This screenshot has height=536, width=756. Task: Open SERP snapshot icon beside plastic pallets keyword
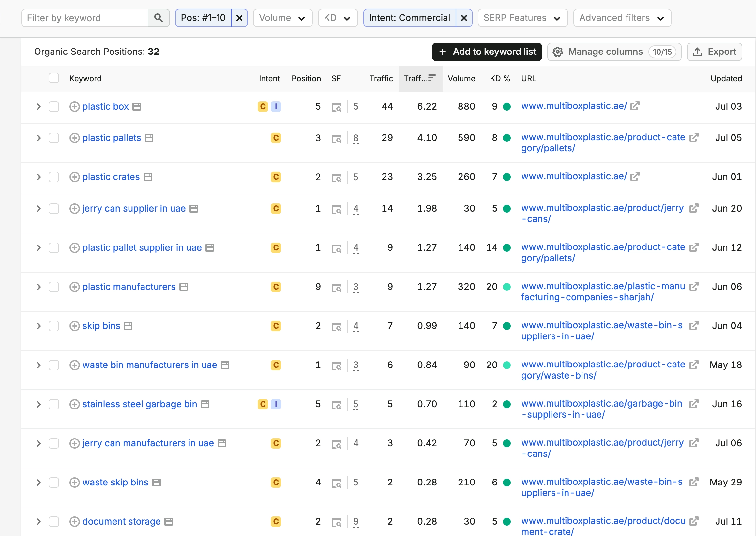tap(149, 138)
